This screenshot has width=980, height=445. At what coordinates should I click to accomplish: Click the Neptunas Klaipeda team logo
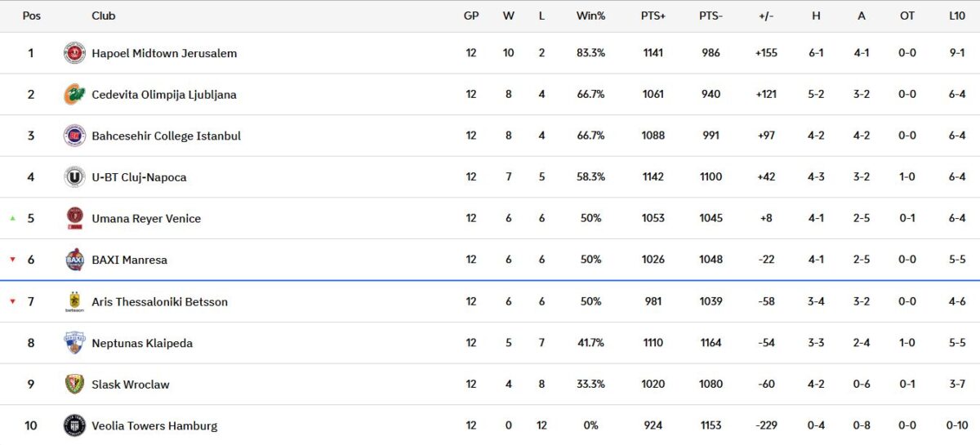click(x=74, y=343)
